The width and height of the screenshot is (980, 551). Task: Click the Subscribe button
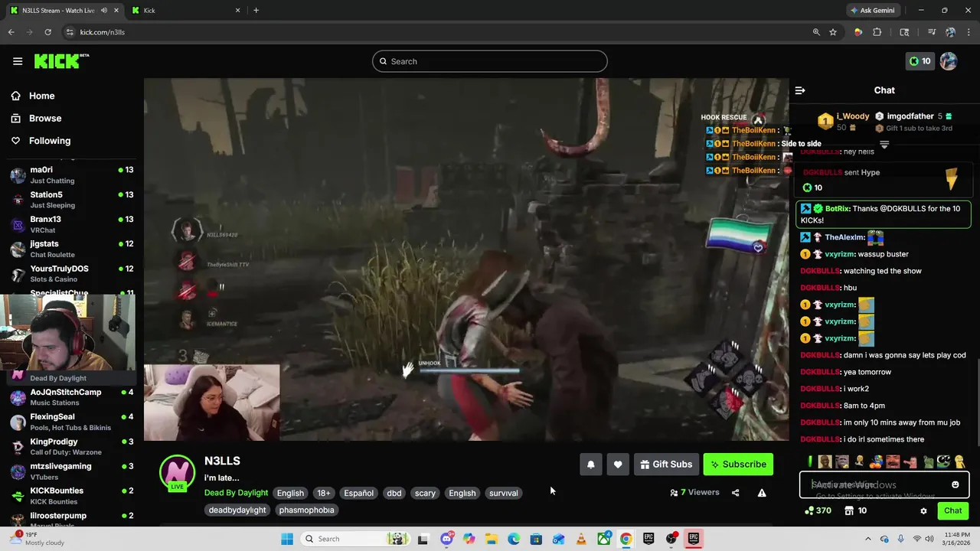[738, 465]
